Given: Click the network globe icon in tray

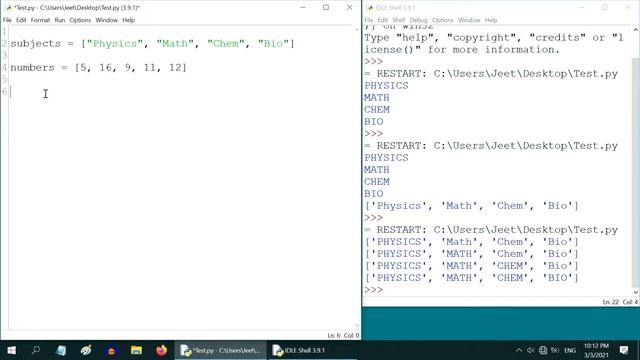Looking at the screenshot, I should coord(543,350).
